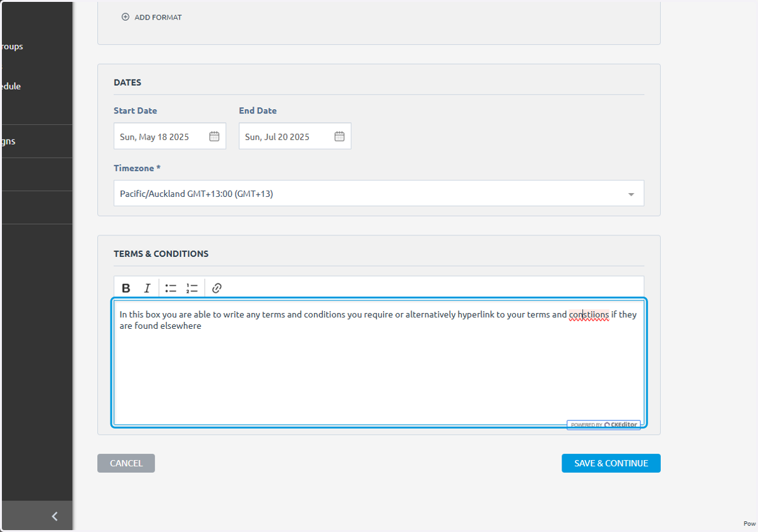Image resolution: width=758 pixels, height=532 pixels.
Task: Toggle bold formatting in editor
Action: [126, 288]
